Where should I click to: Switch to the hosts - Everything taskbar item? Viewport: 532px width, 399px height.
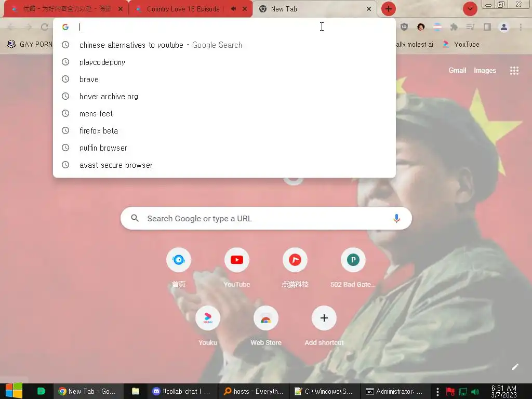(254, 391)
